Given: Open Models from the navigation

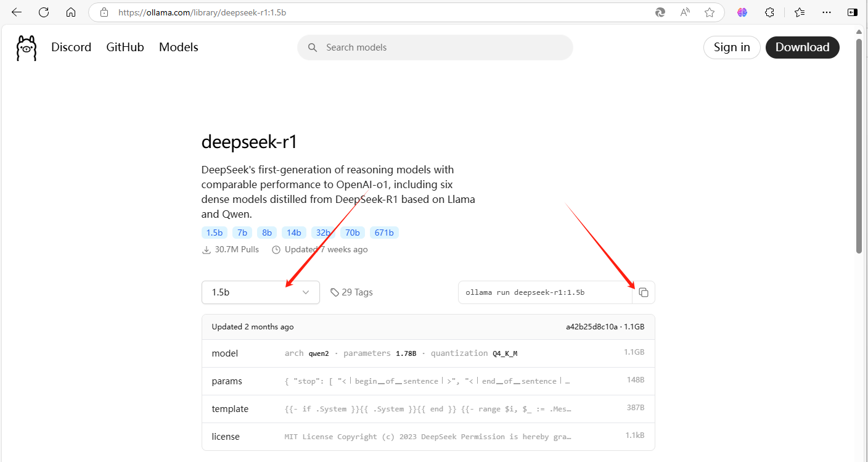Looking at the screenshot, I should [x=179, y=47].
